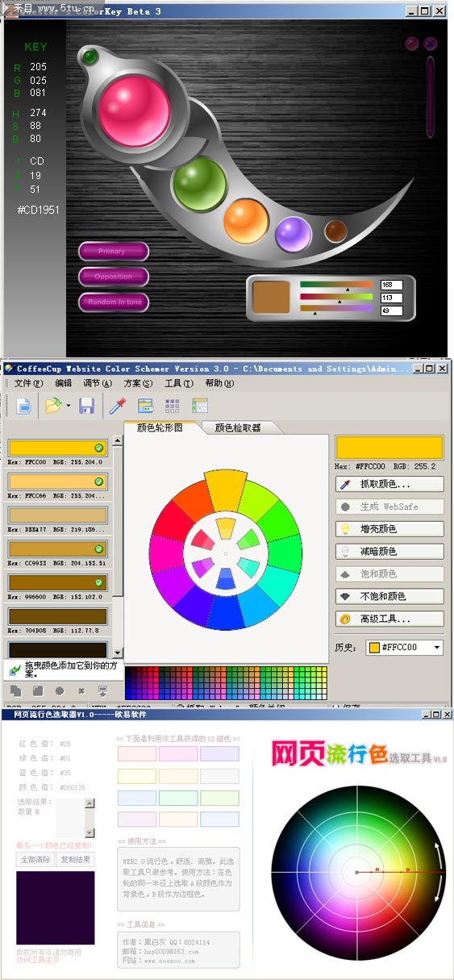Expand the open folder dropdown arrow
This screenshot has width=454, height=980.
coord(69,407)
